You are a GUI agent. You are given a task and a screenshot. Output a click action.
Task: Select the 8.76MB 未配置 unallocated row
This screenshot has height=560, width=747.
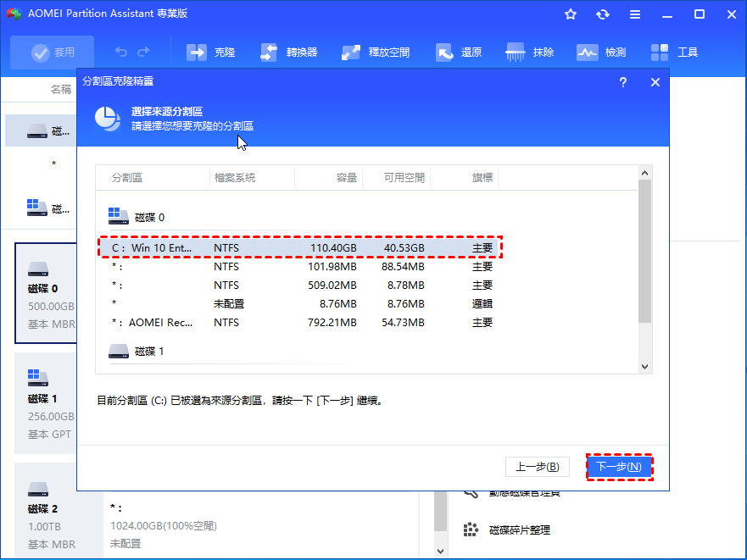coord(300,303)
